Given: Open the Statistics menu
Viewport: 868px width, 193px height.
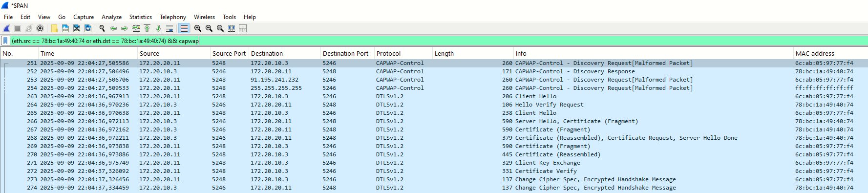Looking at the screenshot, I should (x=140, y=17).
